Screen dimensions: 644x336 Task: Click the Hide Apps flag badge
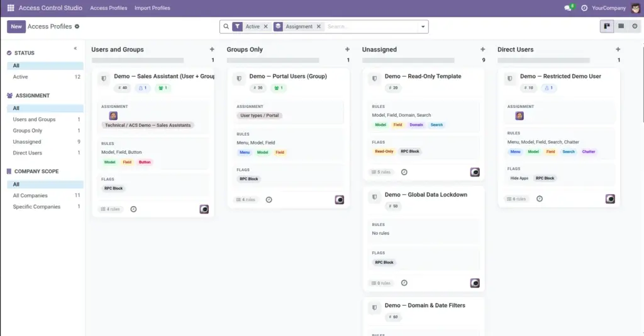pos(519,178)
